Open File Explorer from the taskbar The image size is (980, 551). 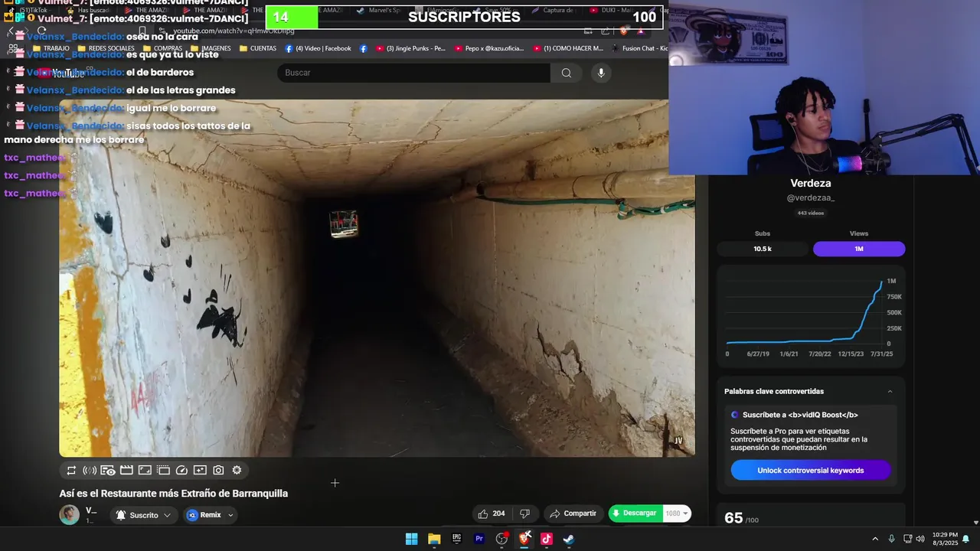434,539
